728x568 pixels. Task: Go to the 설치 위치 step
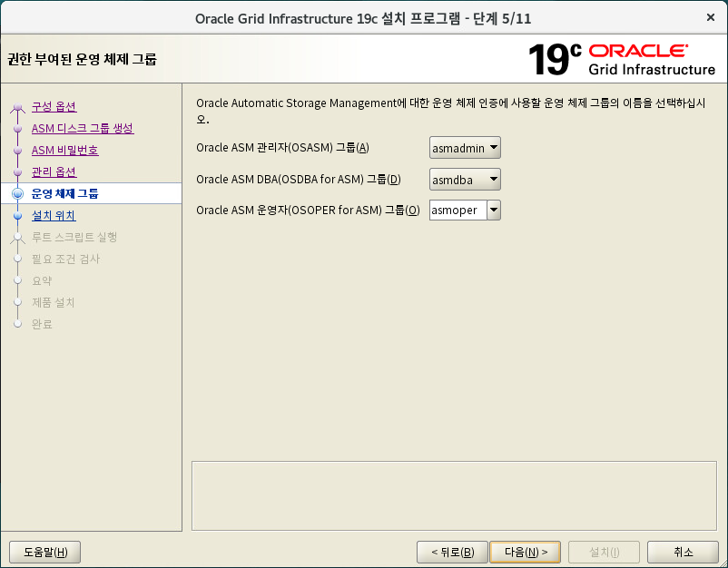point(54,215)
